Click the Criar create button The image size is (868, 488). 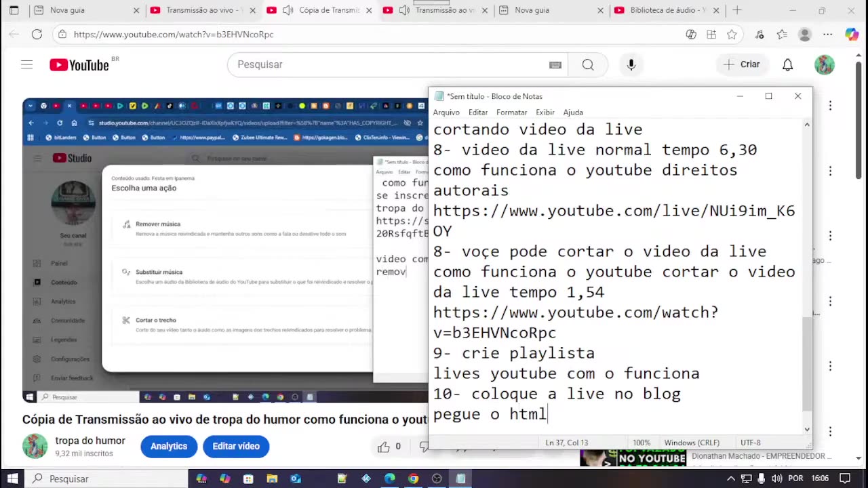741,64
